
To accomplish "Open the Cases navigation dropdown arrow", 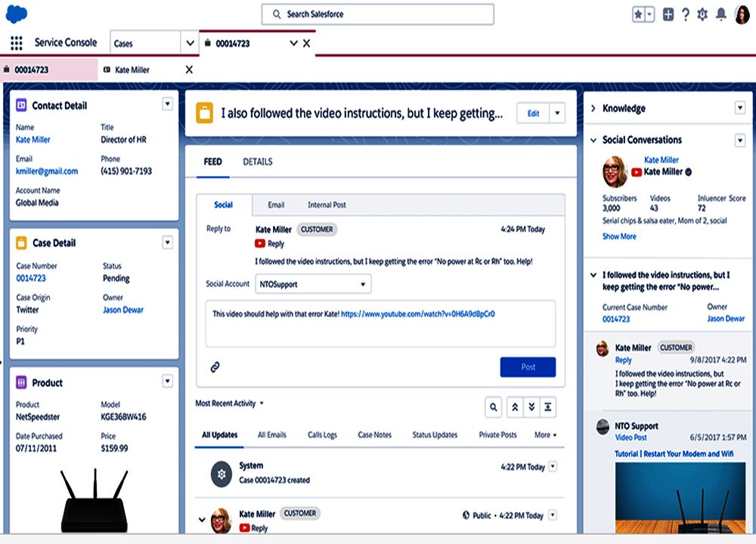I will (190, 43).
